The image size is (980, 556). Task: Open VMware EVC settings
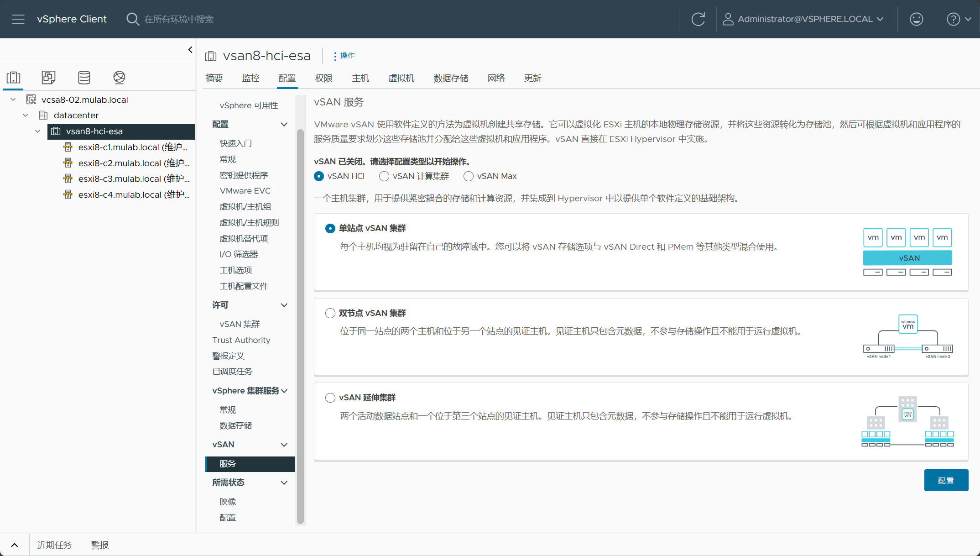(x=245, y=191)
